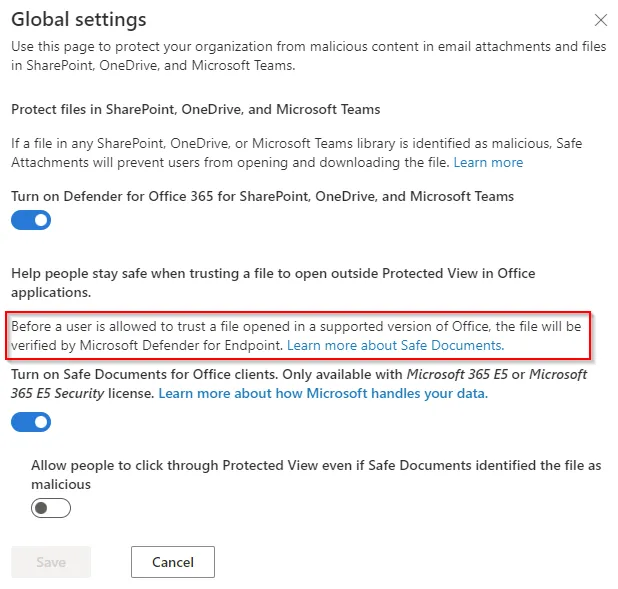Click 'Turn on Safe Documents for Office clients' text
Screen dimensions: 618x589
click(299, 384)
